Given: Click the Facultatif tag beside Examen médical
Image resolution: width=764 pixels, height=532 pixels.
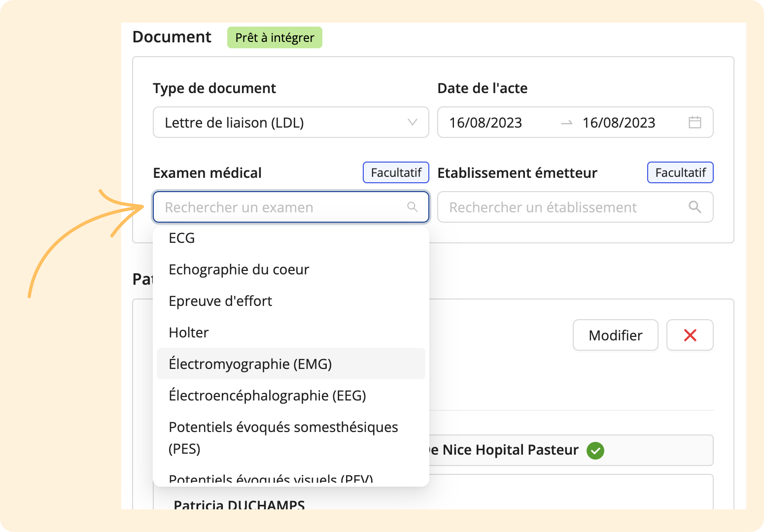Looking at the screenshot, I should click(396, 172).
